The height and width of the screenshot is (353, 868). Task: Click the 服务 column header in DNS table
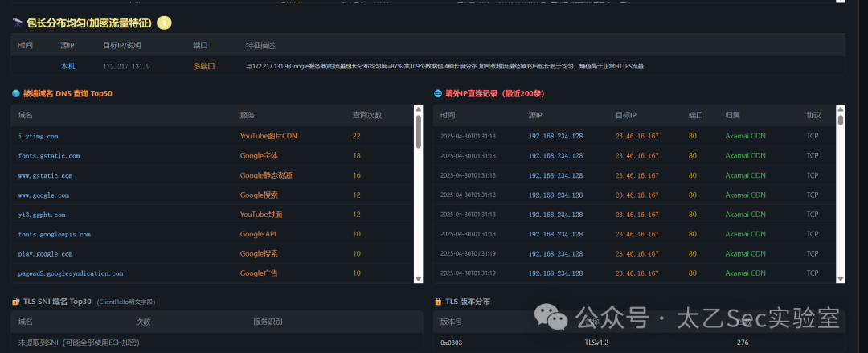[248, 115]
